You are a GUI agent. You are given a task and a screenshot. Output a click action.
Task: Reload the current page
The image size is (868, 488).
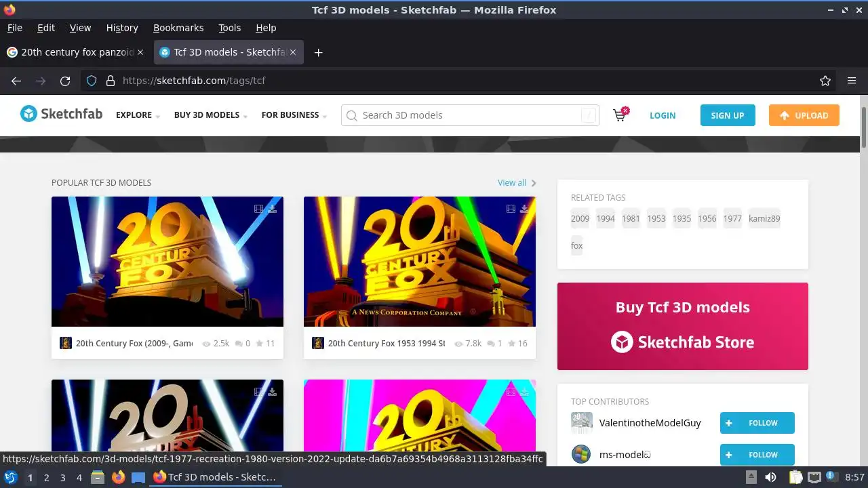65,81
